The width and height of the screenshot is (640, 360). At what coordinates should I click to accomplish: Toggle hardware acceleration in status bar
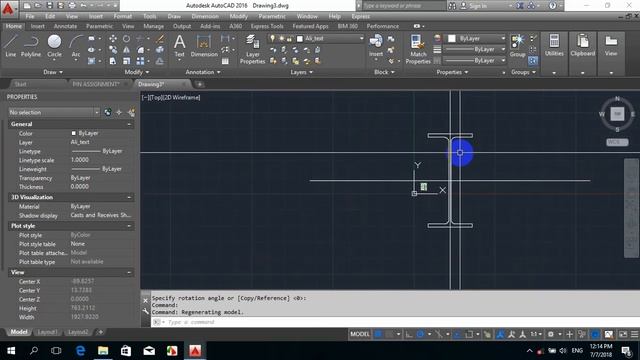(595, 334)
